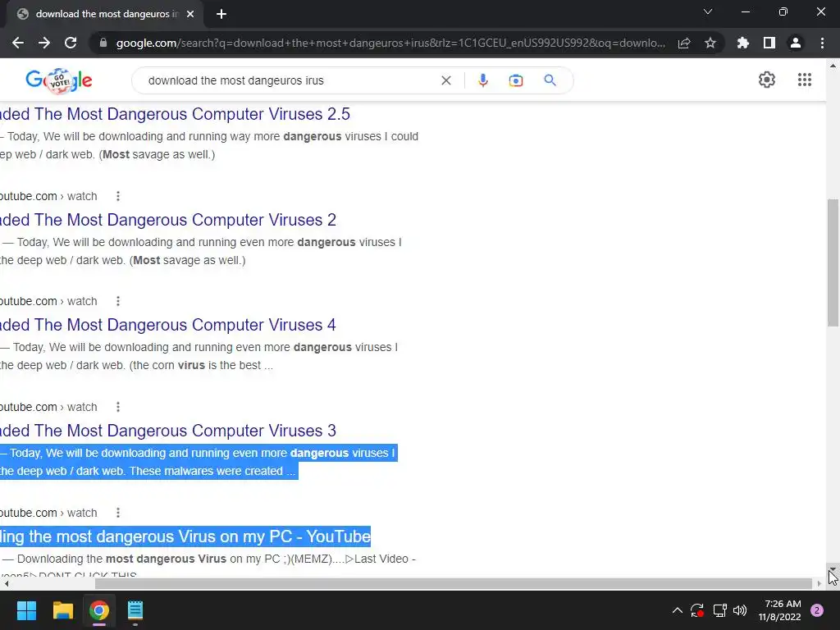Go forward one page in Chrome

[44, 43]
